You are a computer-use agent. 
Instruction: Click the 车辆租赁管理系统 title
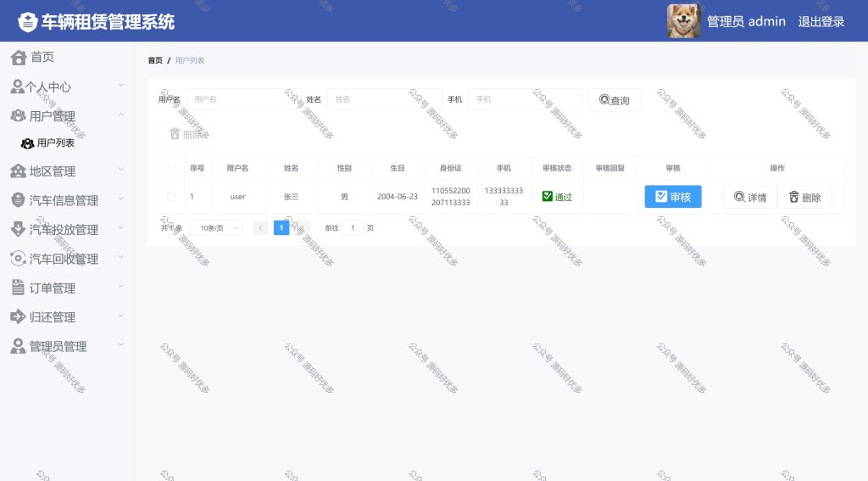coord(108,22)
